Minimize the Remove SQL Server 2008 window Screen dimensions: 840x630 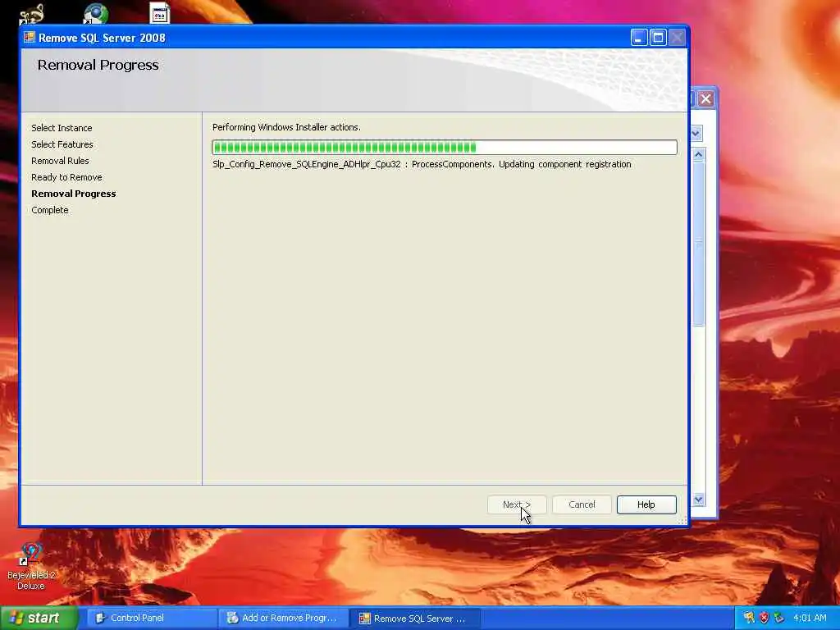click(x=639, y=38)
